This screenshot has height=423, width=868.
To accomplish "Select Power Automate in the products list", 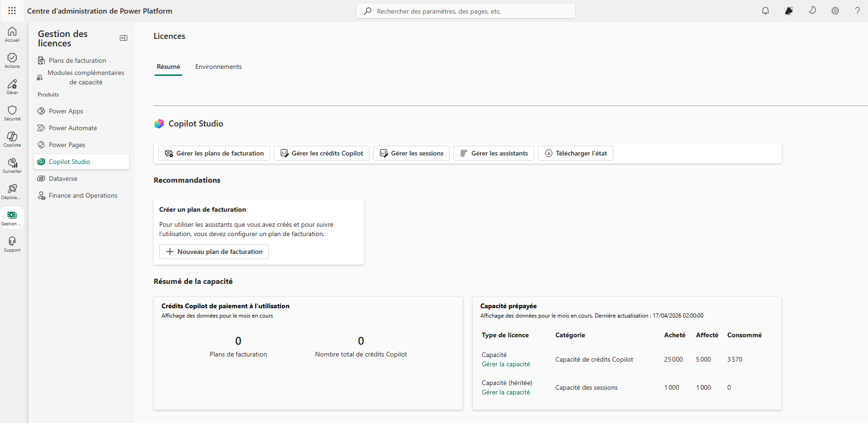I will (73, 128).
